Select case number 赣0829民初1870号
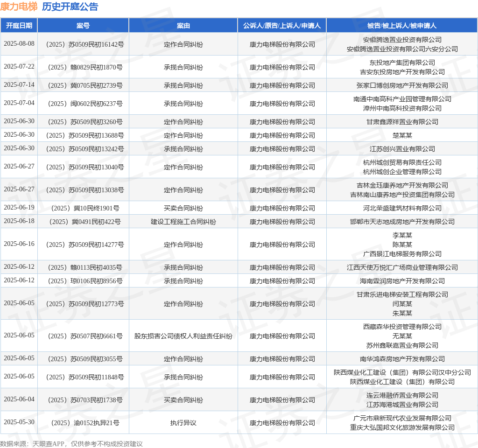This screenshot has height=448, width=478. pos(85,67)
